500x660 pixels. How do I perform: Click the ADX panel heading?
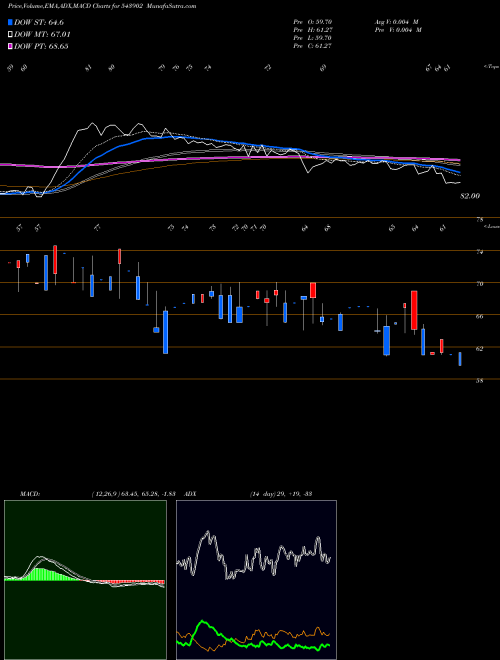[x=190, y=493]
